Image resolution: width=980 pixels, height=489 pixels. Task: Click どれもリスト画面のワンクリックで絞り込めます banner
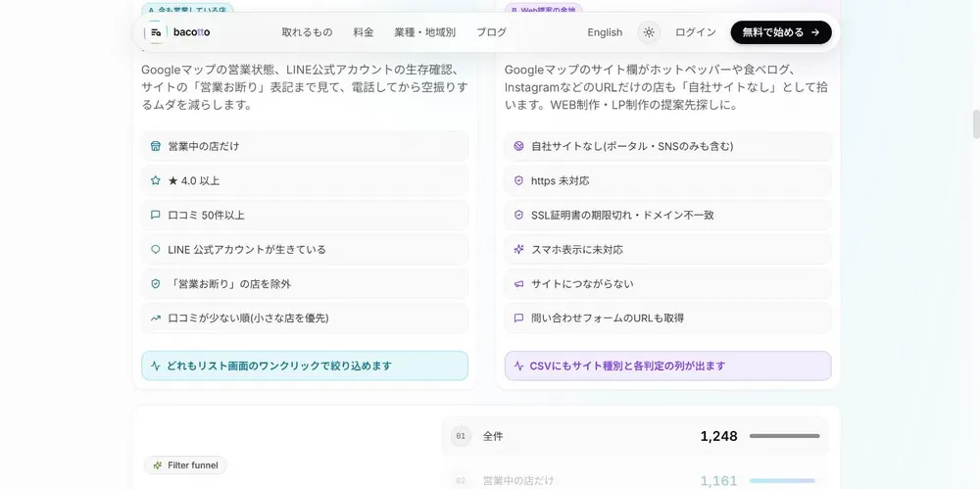pyautogui.click(x=305, y=366)
